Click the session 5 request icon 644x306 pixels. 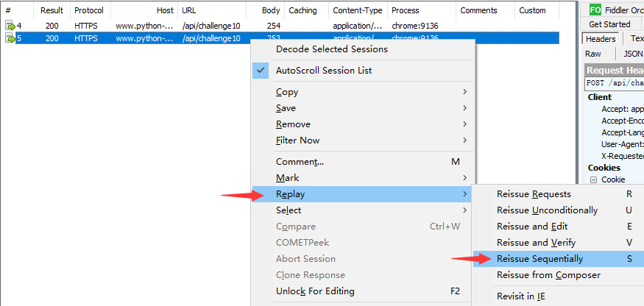coord(10,38)
